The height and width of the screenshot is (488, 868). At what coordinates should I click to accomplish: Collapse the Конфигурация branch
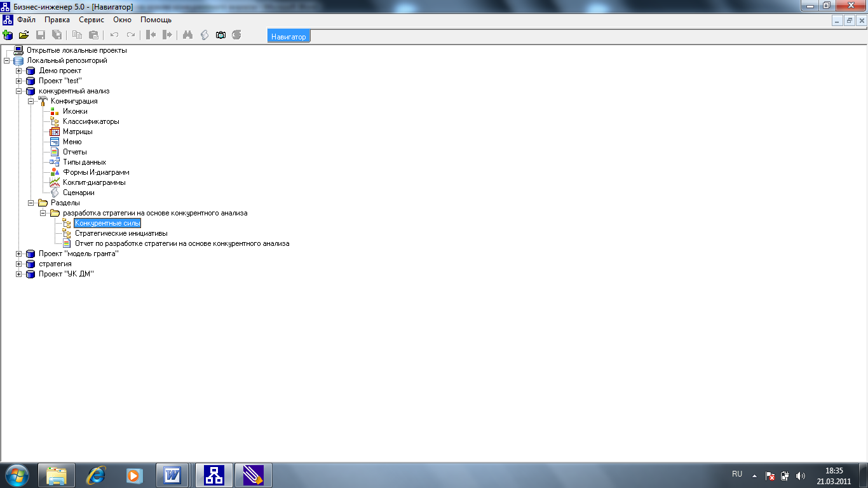(31, 101)
